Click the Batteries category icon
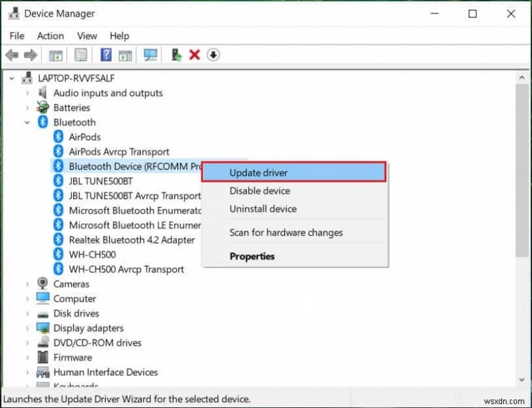Screen dimensions: 532x408 pos(43,107)
